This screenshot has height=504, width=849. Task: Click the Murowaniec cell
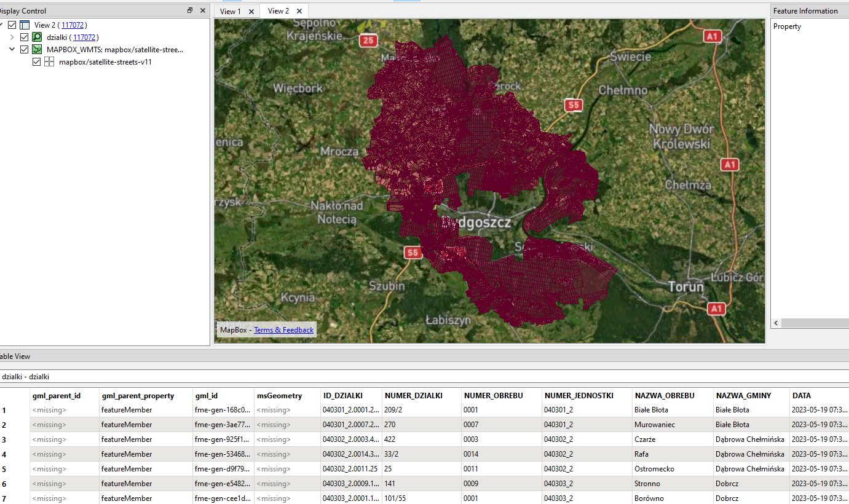point(673,425)
